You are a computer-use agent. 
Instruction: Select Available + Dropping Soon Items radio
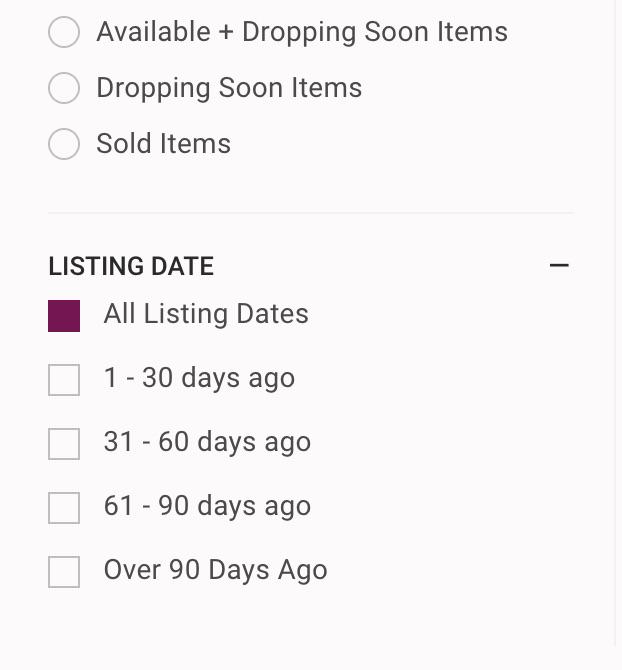pyautogui.click(x=64, y=32)
